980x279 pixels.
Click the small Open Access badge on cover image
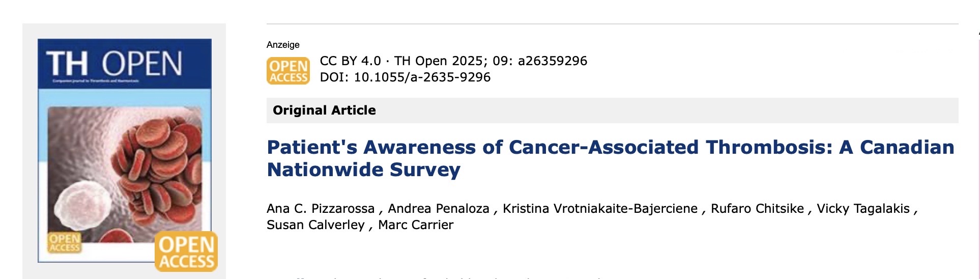click(x=65, y=243)
